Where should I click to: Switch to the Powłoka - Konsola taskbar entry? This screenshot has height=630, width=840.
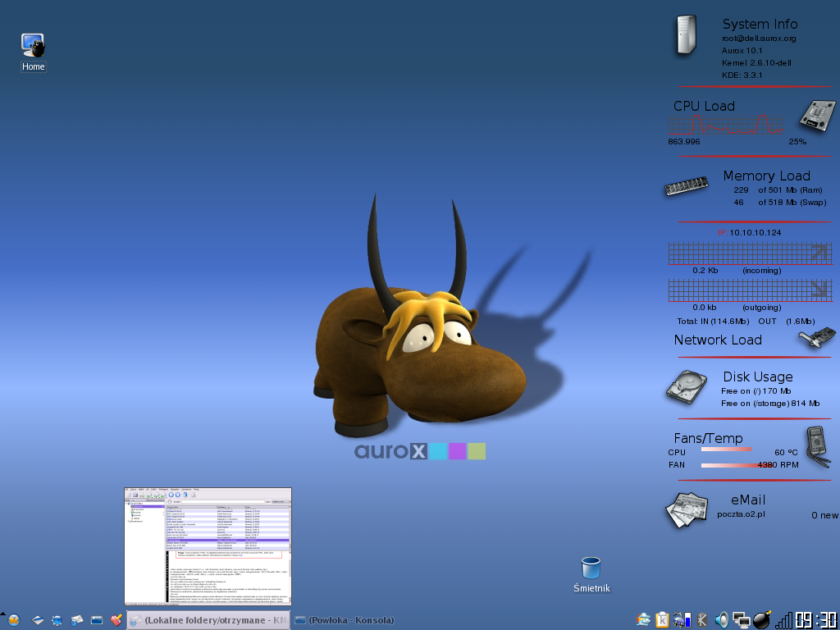345,620
